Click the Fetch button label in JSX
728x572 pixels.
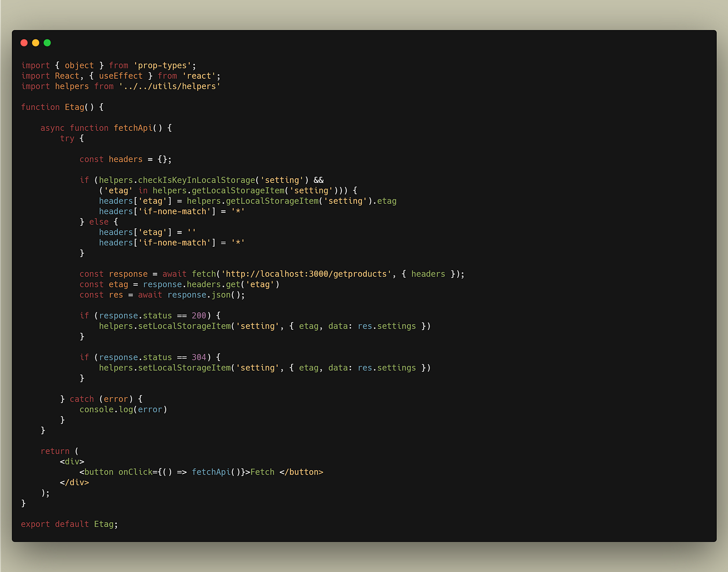pos(262,472)
